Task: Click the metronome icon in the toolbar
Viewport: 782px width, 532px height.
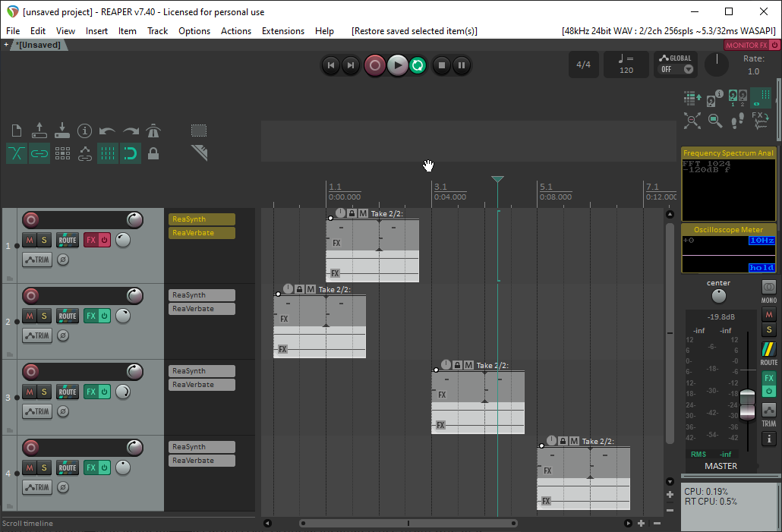Action: [153, 131]
